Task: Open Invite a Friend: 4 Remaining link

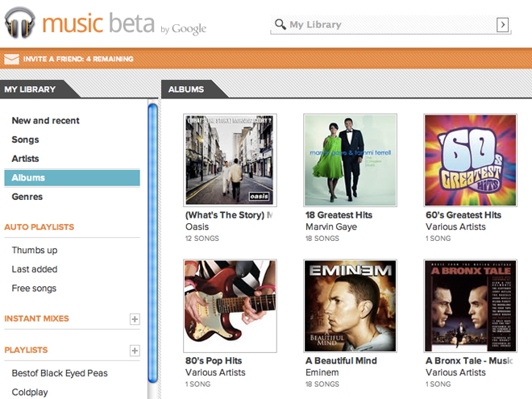Action: click(78, 59)
